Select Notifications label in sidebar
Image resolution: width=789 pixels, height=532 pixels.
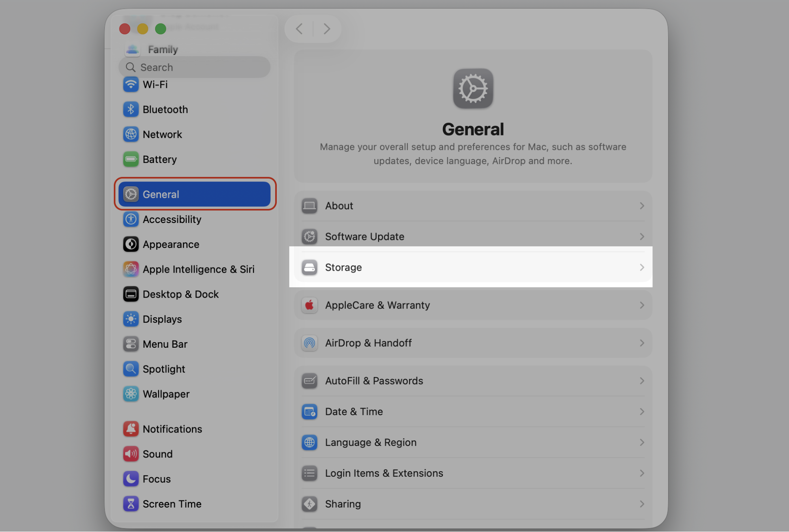point(172,429)
